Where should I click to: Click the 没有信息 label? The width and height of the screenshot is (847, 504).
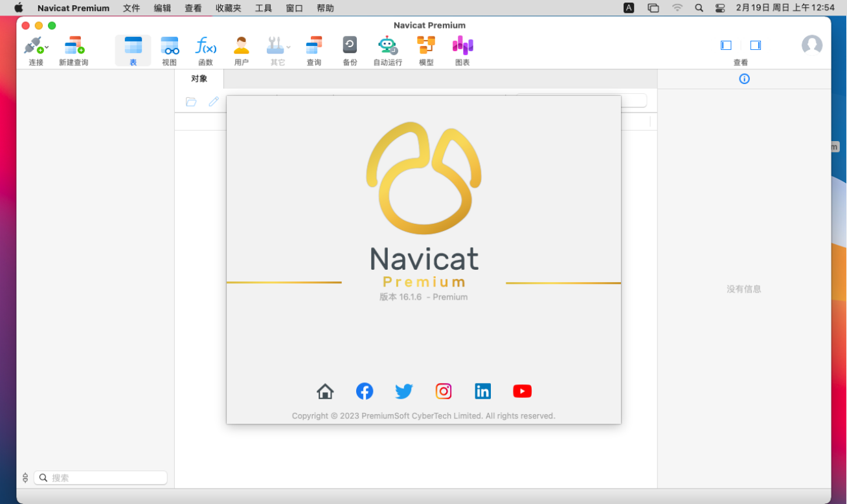[x=744, y=289]
